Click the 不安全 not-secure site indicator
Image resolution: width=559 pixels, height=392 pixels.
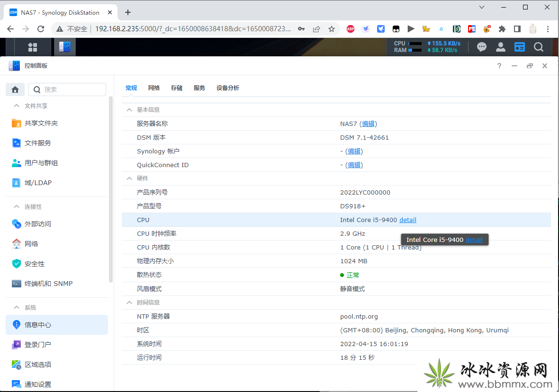[72, 29]
